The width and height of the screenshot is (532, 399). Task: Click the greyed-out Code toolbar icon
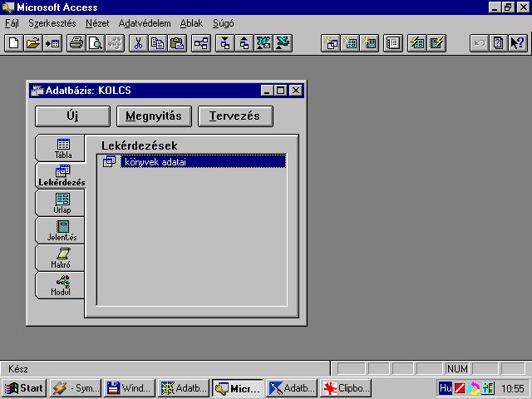click(115, 43)
